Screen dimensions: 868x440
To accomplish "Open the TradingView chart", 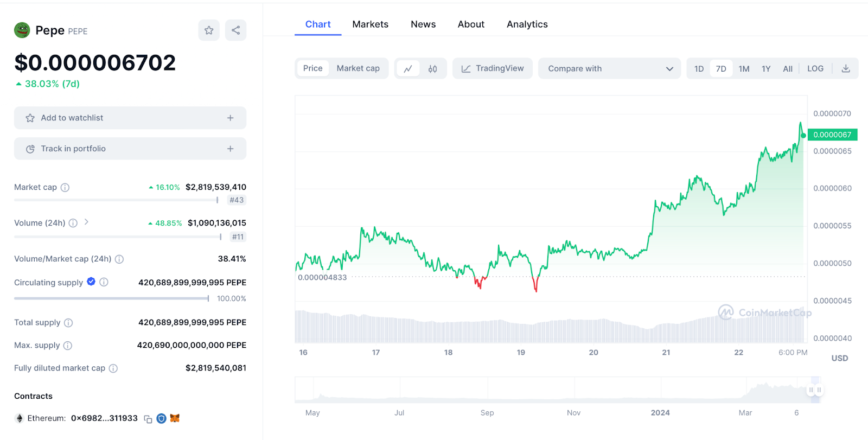I will pos(493,68).
